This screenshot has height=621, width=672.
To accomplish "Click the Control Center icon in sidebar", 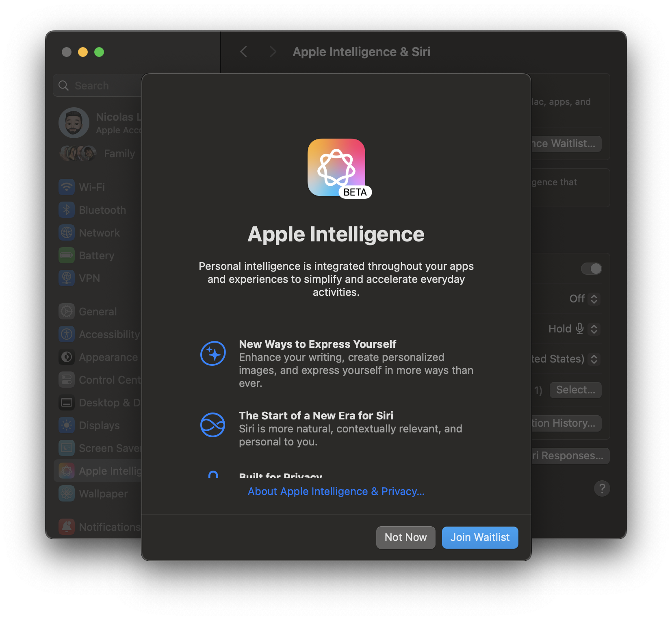I will pos(67,380).
